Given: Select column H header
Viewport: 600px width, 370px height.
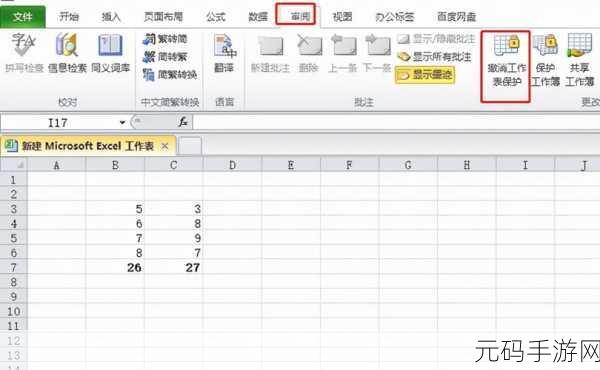Looking at the screenshot, I should (x=466, y=165).
